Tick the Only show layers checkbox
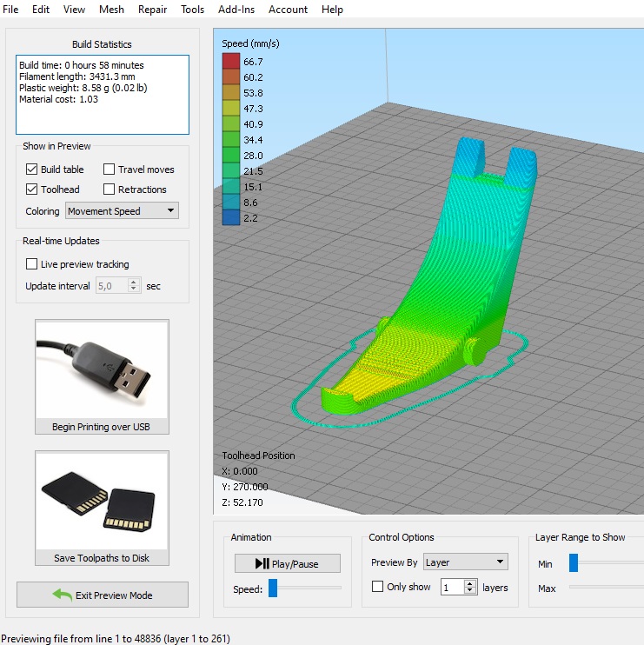Image resolution: width=644 pixels, height=645 pixels. [x=377, y=587]
